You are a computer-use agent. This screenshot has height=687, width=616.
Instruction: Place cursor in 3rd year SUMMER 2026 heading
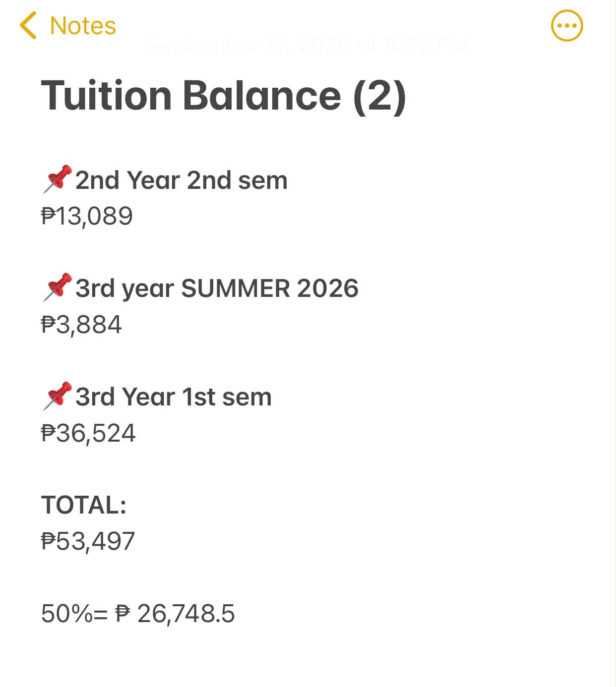coord(217,288)
